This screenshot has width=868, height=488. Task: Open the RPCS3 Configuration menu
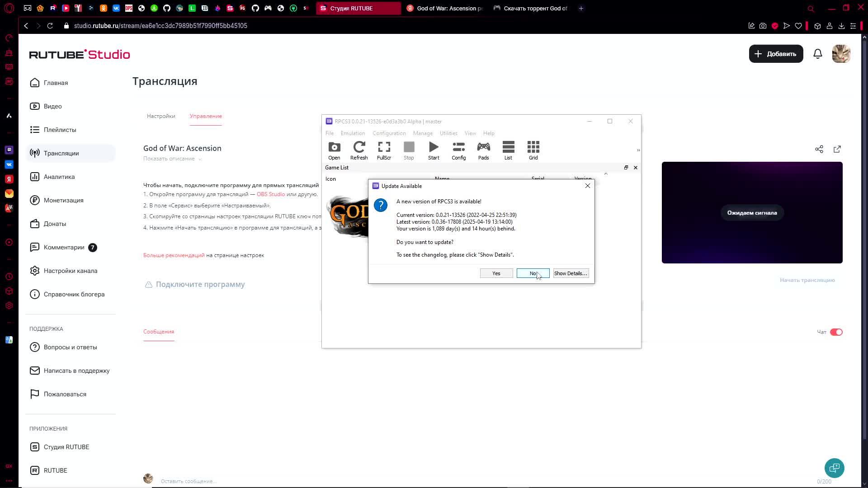[389, 133]
